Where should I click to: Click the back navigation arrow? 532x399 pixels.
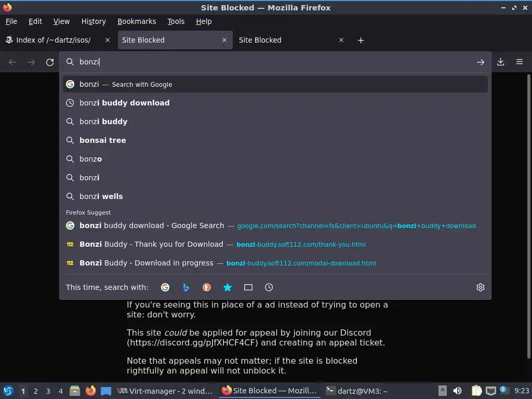(12, 62)
